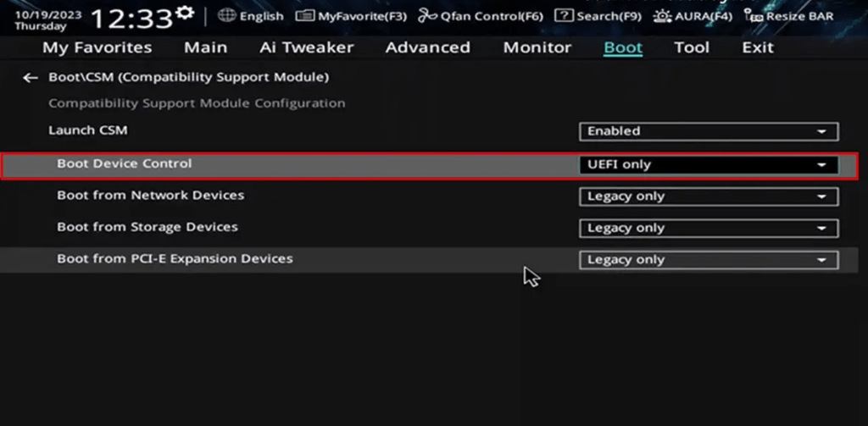Screen dimensions: 868x426
Task: Select the My Favorites tab
Action: [97, 47]
